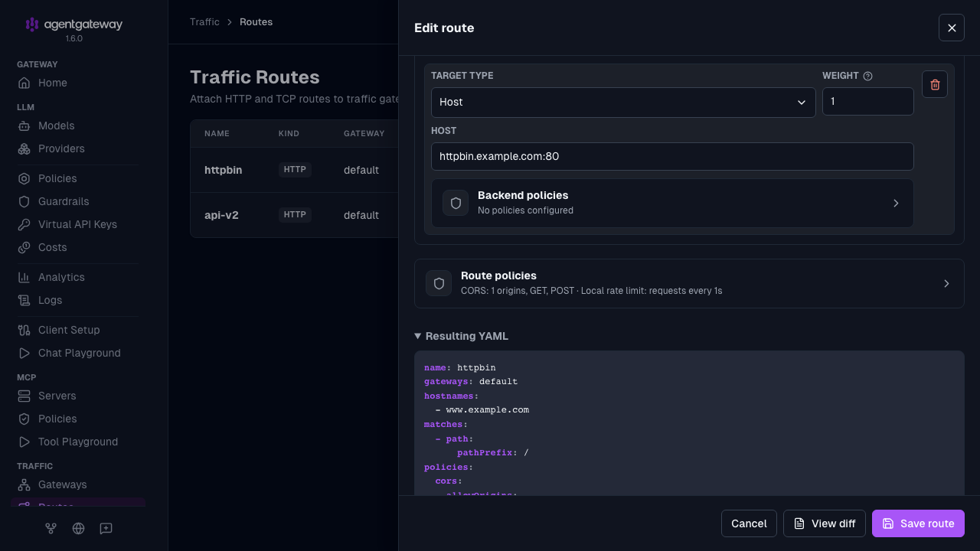This screenshot has height=551, width=980.
Task: Collapse the Resulting YAML section
Action: (461, 336)
